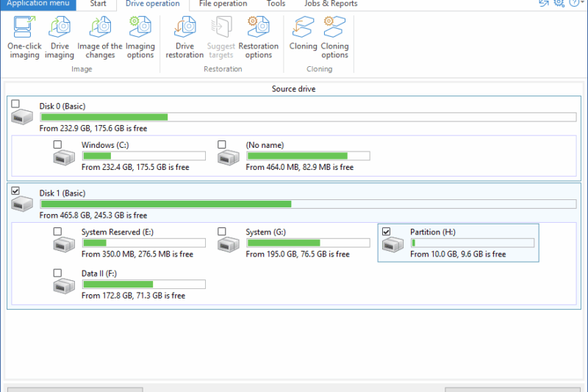Open the Tools tab

(276, 4)
